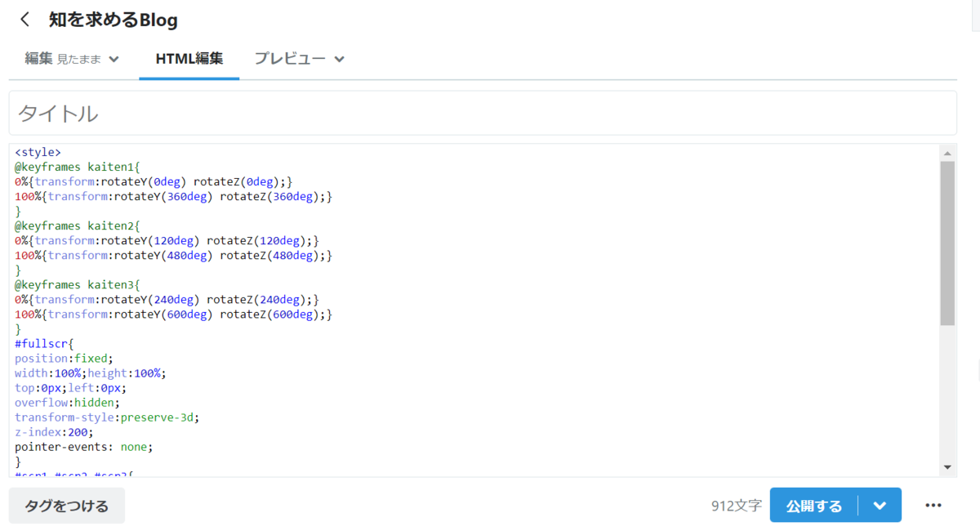Click the 912文字 character counter

pos(736,505)
